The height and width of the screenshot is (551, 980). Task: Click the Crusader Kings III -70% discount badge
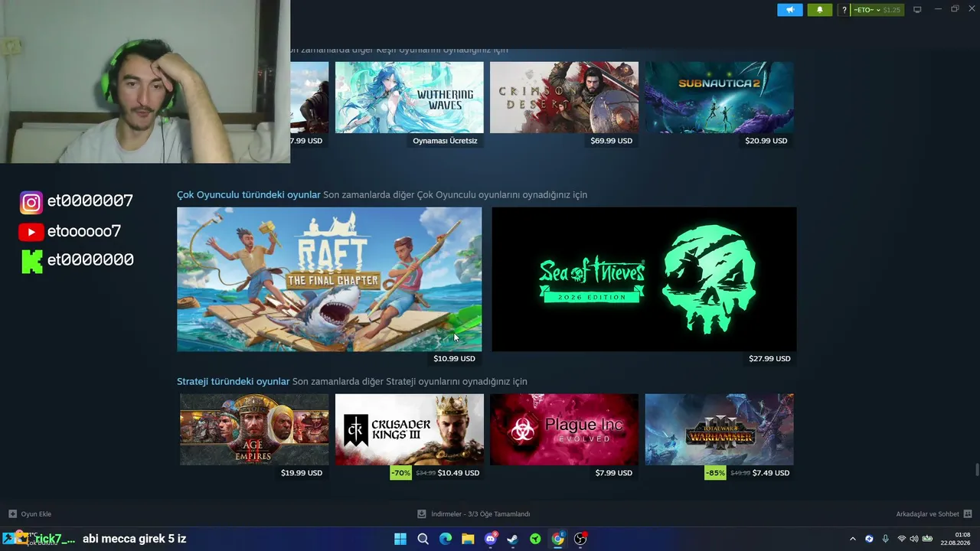401,473
